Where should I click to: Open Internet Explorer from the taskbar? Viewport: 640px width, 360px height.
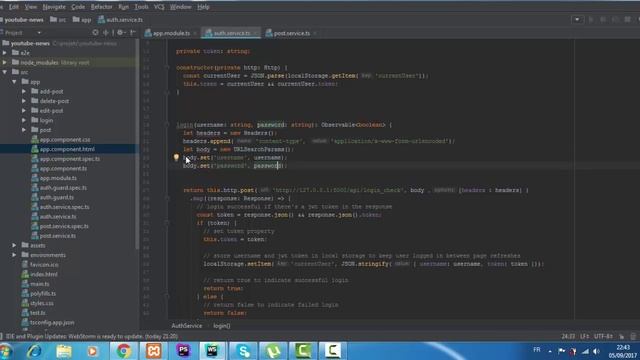[x=34, y=351]
